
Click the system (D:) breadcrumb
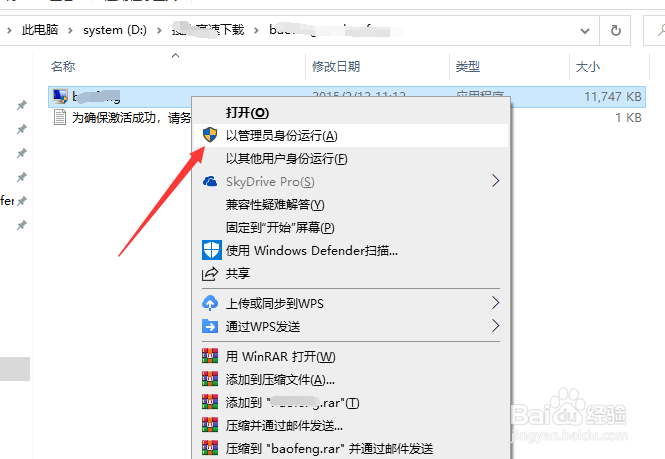pos(115,30)
